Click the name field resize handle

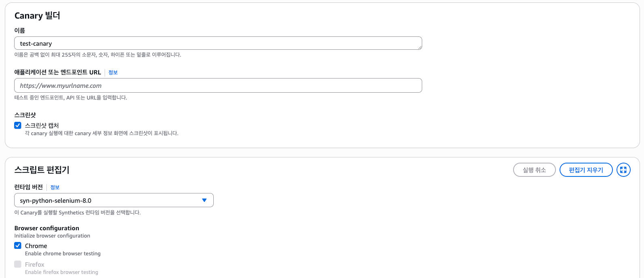420,47
